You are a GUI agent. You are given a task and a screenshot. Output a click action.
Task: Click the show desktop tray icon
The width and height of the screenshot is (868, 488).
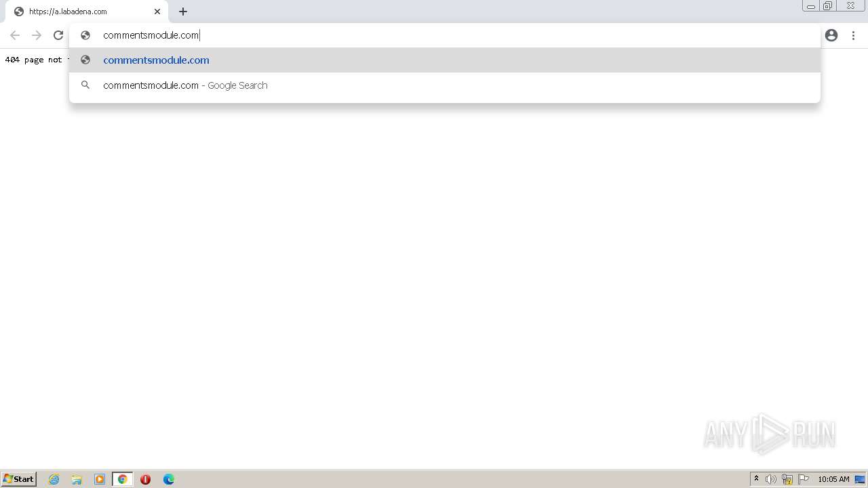[860, 479]
